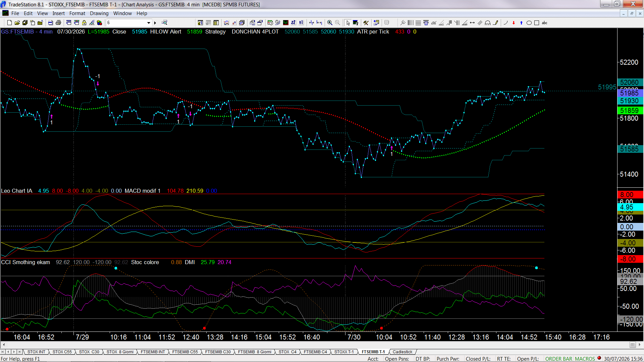This screenshot has height=362, width=644.
Task: Switch to the STOX 8 Giorni tab
Action: click(x=120, y=352)
